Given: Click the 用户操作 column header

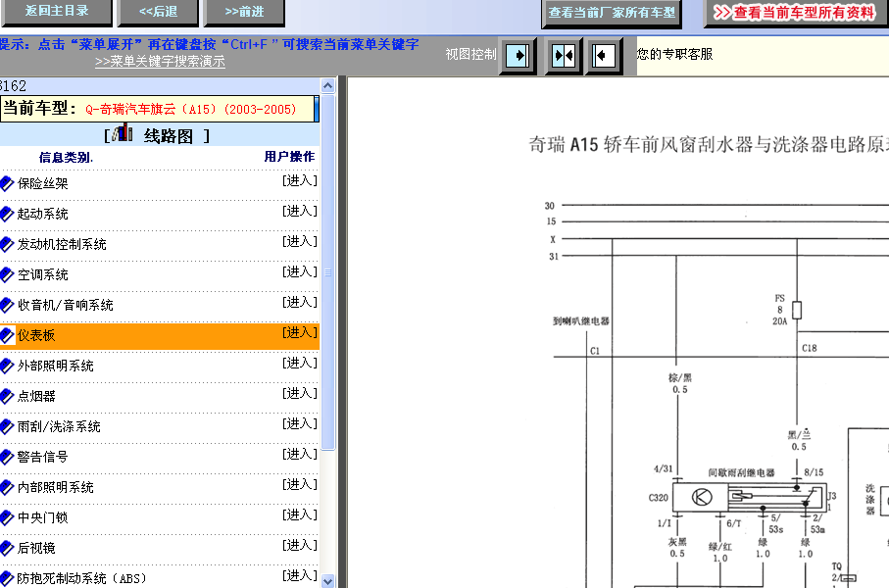Looking at the screenshot, I should click(x=289, y=157).
